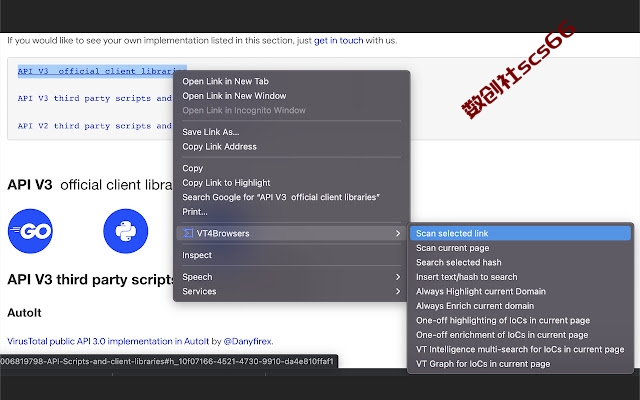This screenshot has width=640, height=400.
Task: Click the API V3 third party scripts heading
Action: pos(91,280)
